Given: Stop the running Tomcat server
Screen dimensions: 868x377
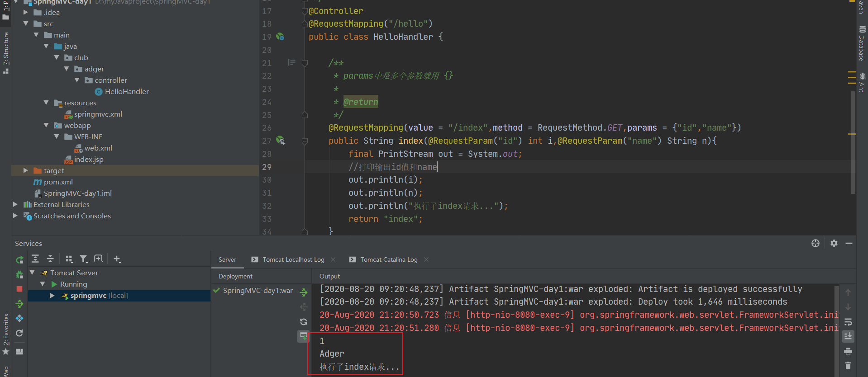Looking at the screenshot, I should click(x=19, y=289).
